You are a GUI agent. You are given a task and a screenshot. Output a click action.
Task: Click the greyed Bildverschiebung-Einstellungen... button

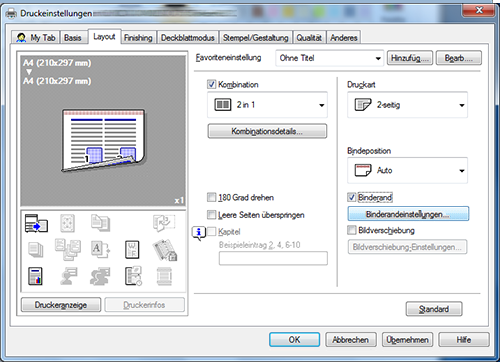coord(407,247)
